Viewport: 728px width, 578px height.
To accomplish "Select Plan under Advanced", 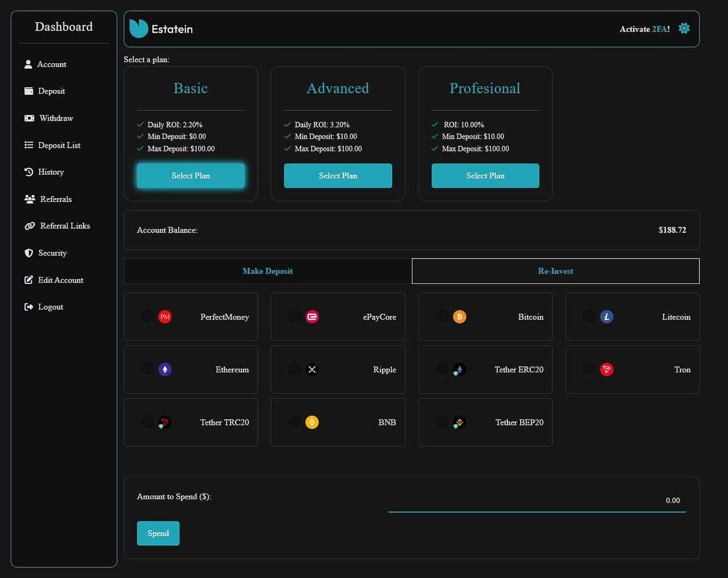I will coord(338,176).
